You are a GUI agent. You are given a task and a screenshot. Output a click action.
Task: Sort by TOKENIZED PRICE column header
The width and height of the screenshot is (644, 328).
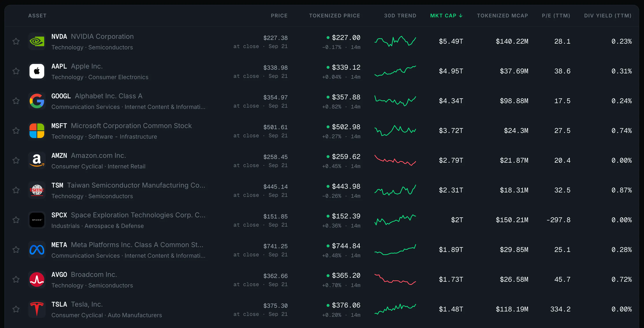coord(335,15)
